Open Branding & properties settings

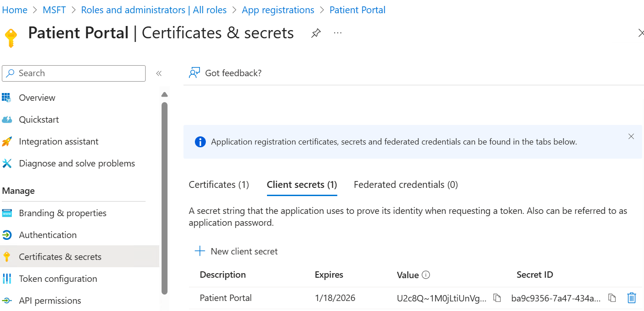tap(63, 213)
